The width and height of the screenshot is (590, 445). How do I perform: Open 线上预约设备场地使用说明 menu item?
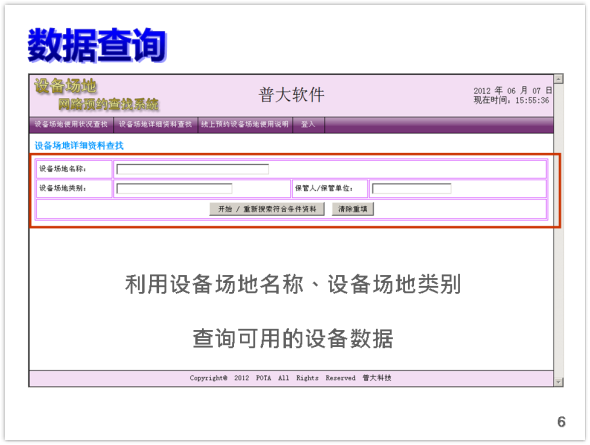point(245,125)
